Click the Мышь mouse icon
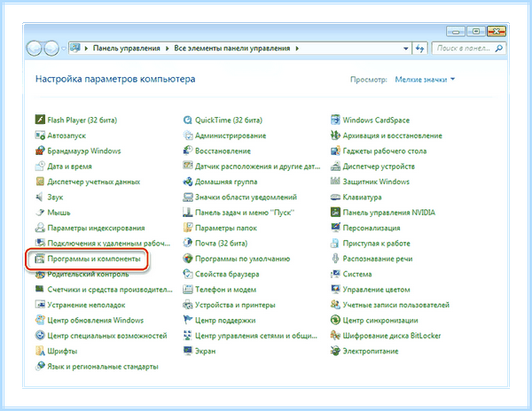This screenshot has width=532, height=411. 40,212
